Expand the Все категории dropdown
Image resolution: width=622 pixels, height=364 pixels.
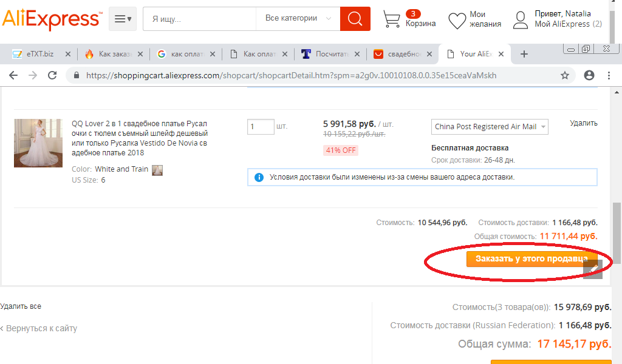(298, 19)
